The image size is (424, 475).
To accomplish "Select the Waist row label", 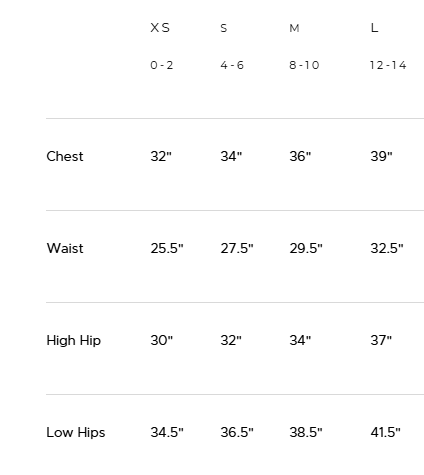I will pyautogui.click(x=65, y=248).
